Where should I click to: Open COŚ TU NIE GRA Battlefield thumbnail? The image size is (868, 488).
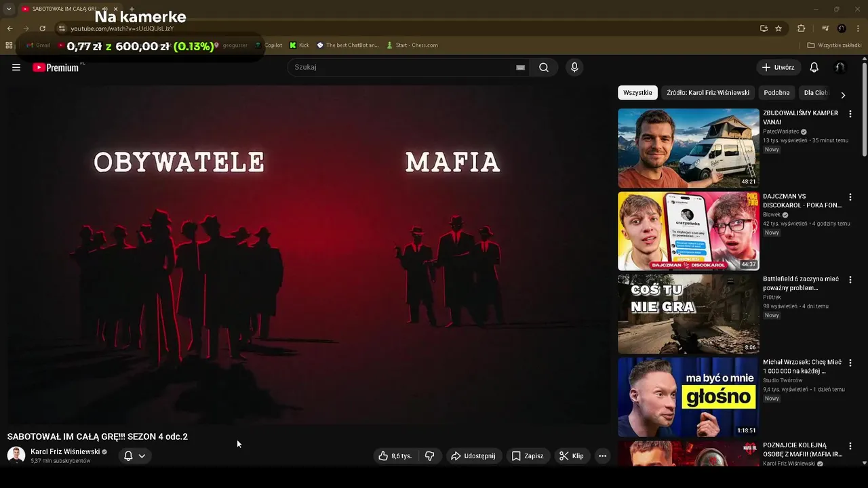point(688,314)
